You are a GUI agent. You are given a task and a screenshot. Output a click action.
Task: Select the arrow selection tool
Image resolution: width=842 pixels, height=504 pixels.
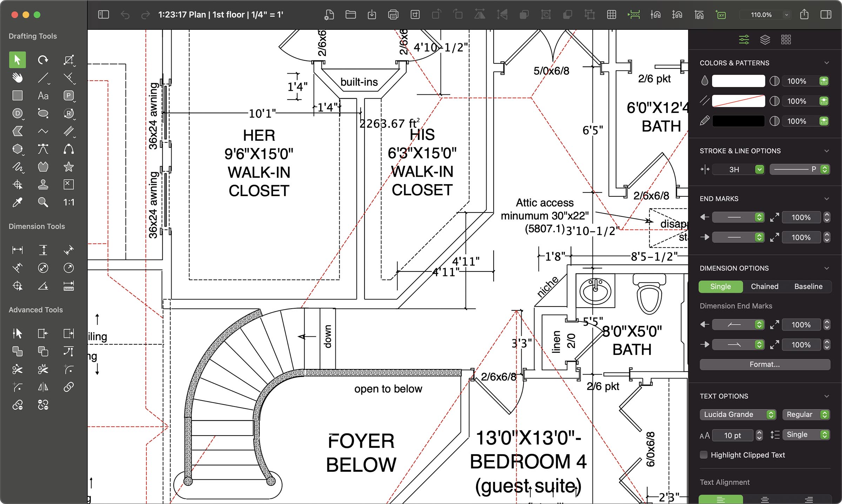tap(17, 60)
